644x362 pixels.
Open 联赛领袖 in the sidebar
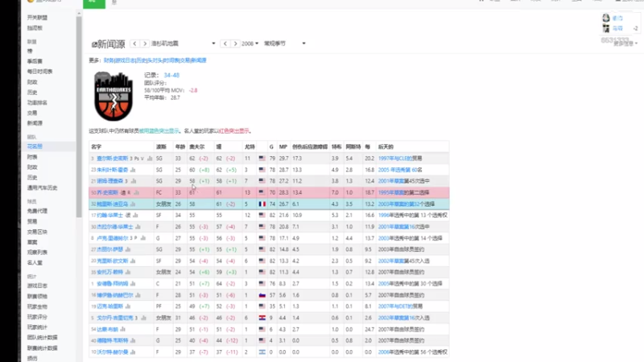coord(37,296)
